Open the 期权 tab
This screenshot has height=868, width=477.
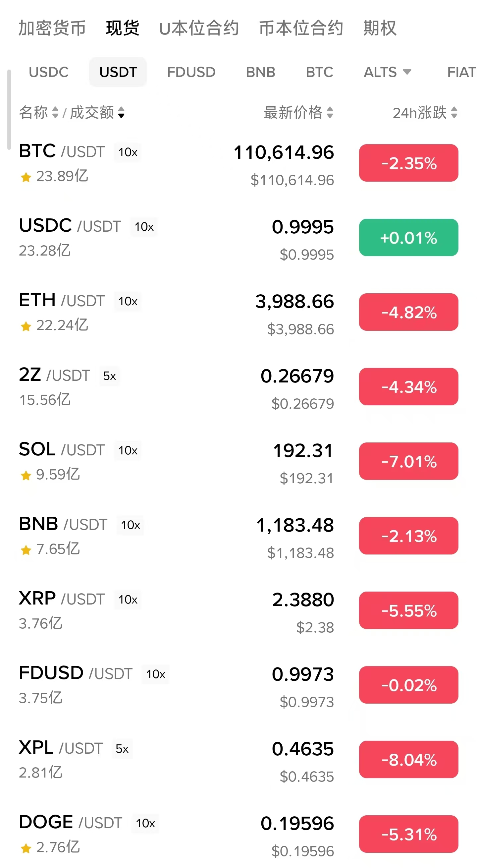380,28
